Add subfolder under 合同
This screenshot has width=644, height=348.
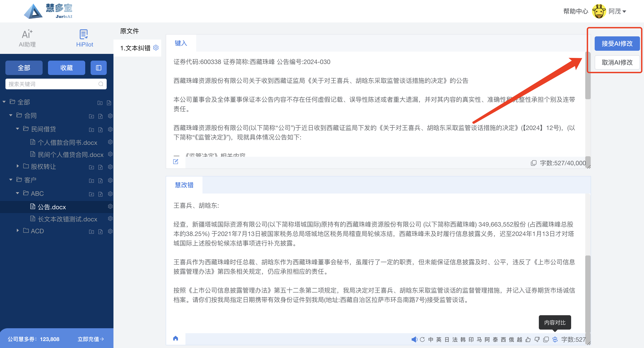(x=91, y=116)
